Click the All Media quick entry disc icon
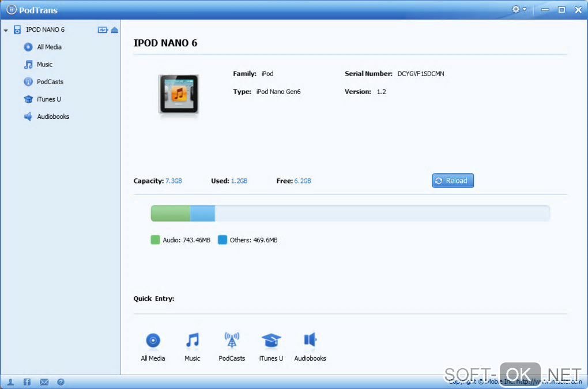Image resolution: width=588 pixels, height=389 pixels. tap(153, 341)
